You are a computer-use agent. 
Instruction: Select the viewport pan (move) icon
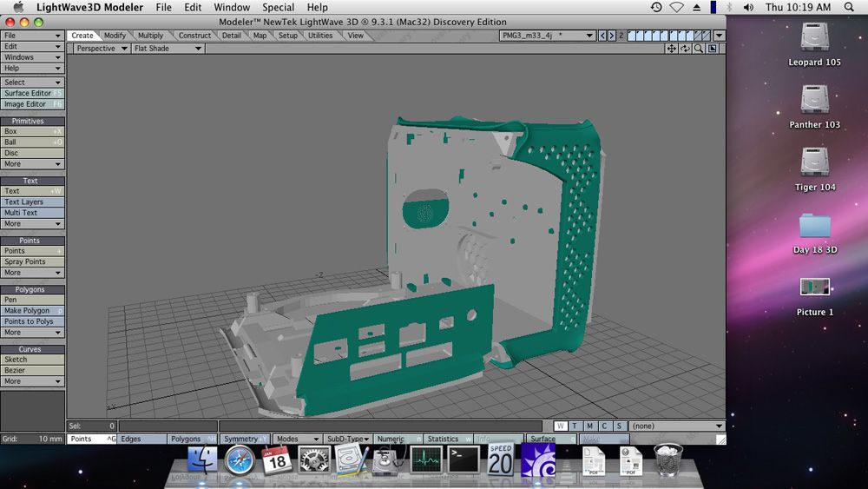click(672, 49)
